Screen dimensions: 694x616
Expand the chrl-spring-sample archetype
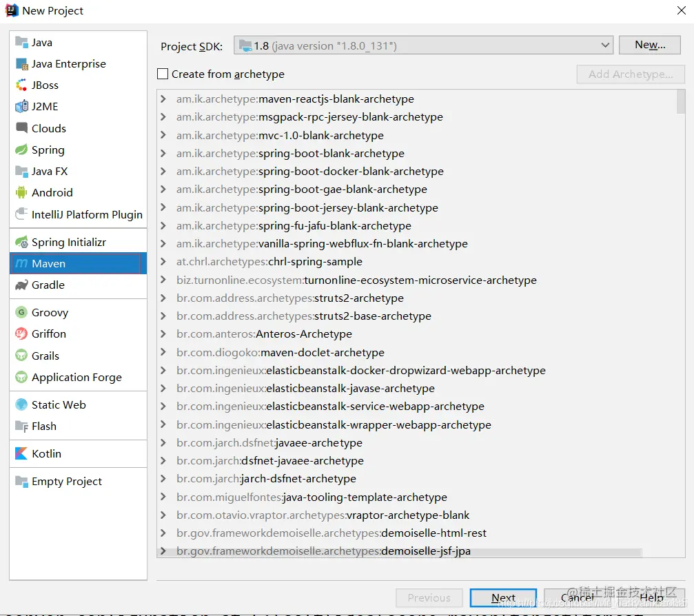[x=163, y=262]
